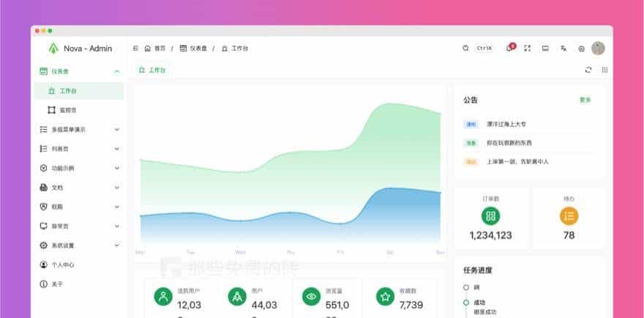Image resolution: width=644 pixels, height=318 pixels.
Task: Expand the 文档 chevron
Action: click(x=117, y=187)
